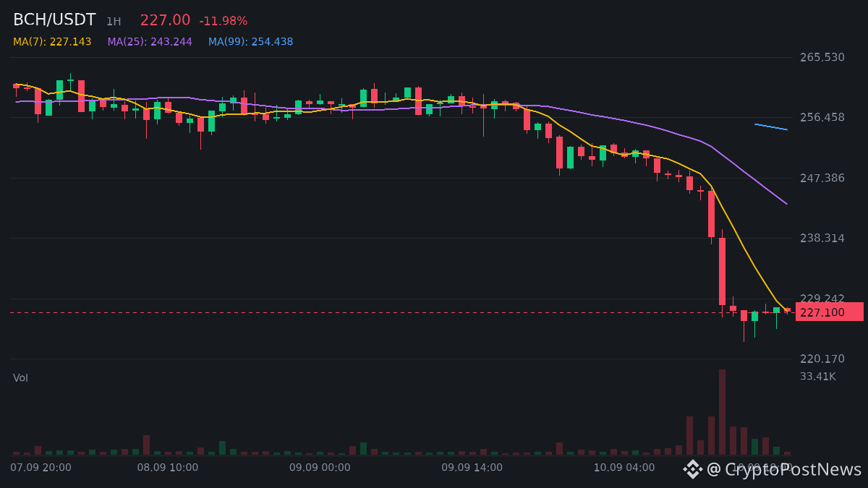Click the 33.41K volume scale label
Image resolution: width=868 pixels, height=488 pixels.
(x=818, y=376)
